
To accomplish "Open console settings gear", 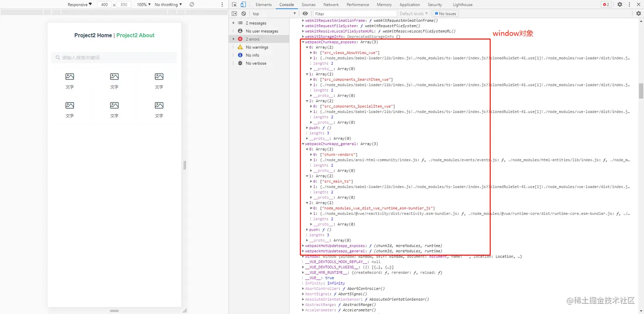I will click(638, 14).
